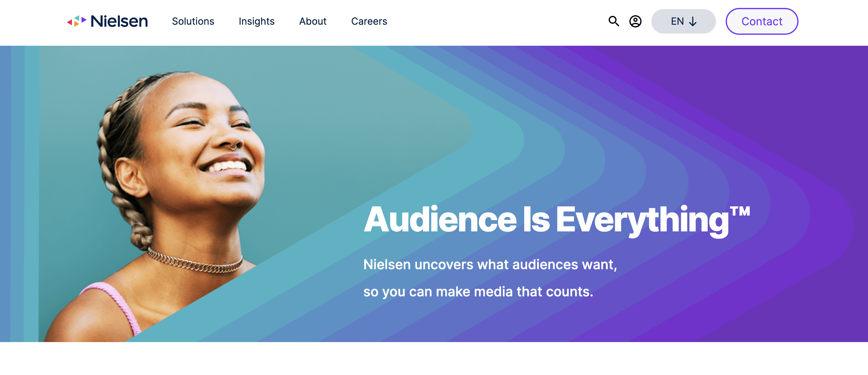
Task: Click the text 'Nielsen uncovers what audiences want,'
Action: click(490, 265)
